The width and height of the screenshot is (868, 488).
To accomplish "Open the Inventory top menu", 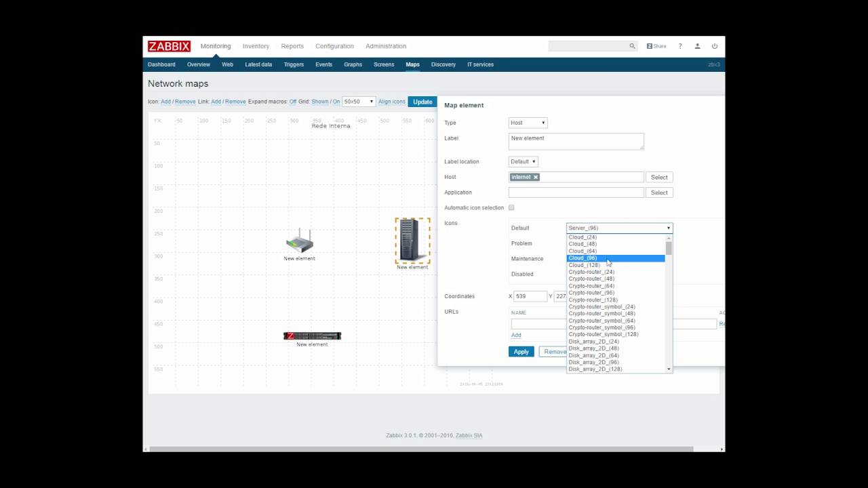I will point(256,46).
